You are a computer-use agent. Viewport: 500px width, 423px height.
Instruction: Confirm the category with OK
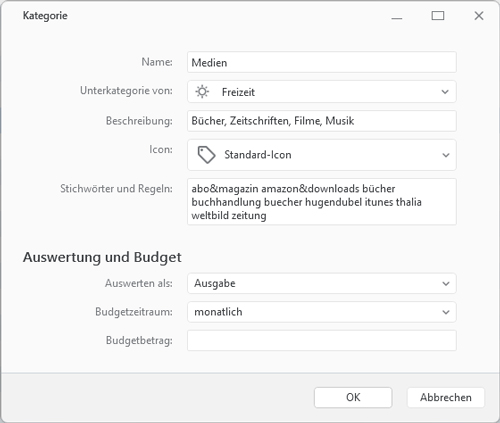point(353,397)
